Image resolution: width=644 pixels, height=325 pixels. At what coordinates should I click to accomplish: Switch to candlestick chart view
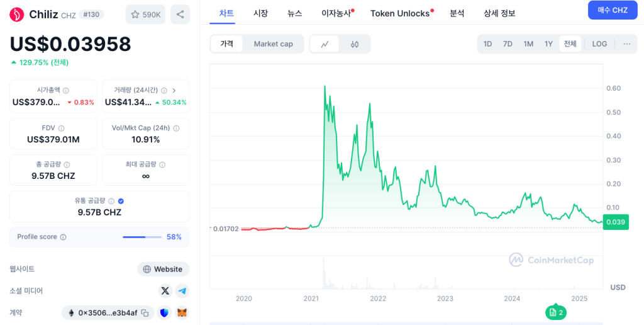click(x=355, y=44)
